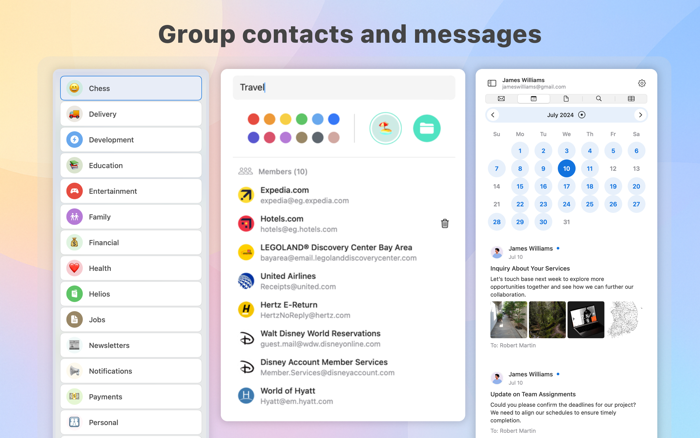Switch to the mail envelope tab
The height and width of the screenshot is (438, 700).
[501, 99]
